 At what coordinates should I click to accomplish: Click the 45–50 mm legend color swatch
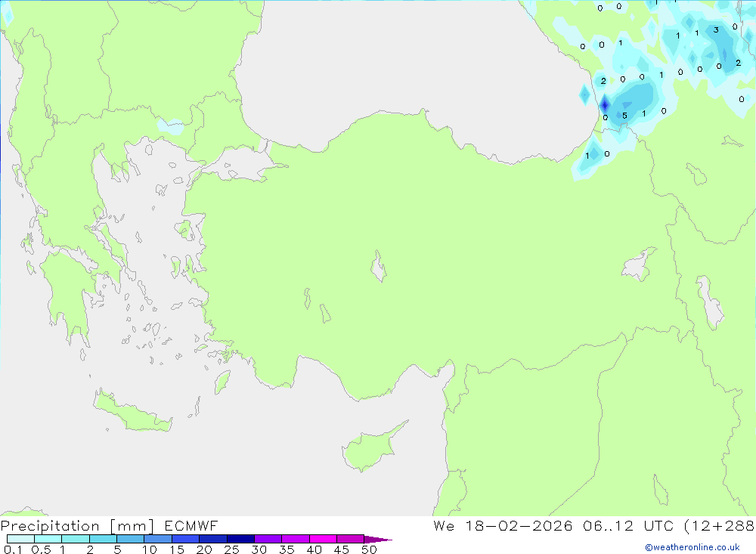pyautogui.click(x=351, y=539)
